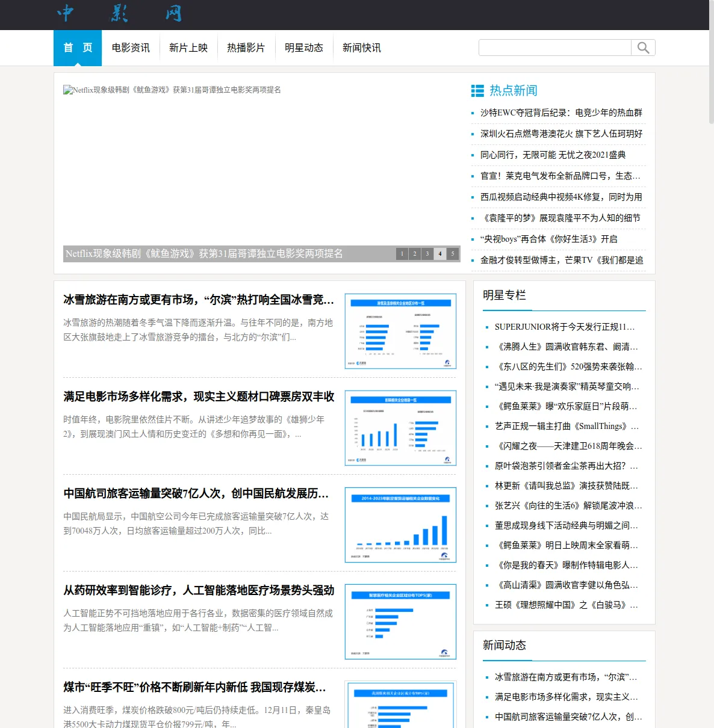Viewport: 714px width, 728px height.
Task: Open 人工智能医疗 article chart thumbnail
Action: tap(400, 622)
